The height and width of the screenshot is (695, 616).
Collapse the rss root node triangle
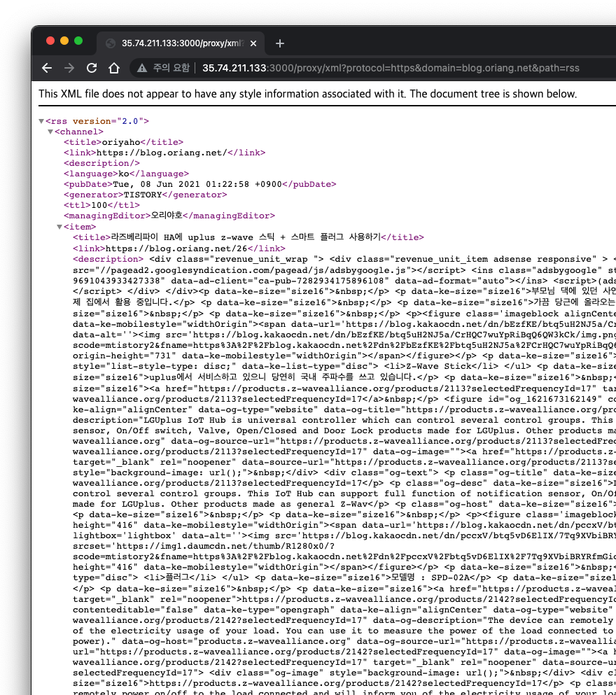click(41, 121)
